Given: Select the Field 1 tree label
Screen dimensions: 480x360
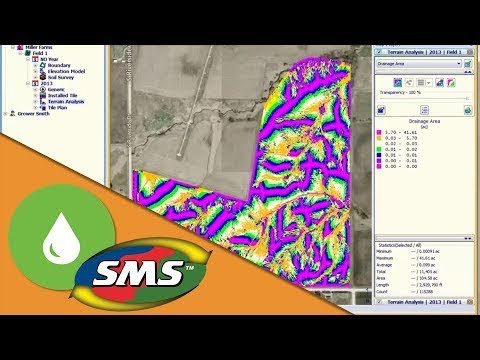Looking at the screenshot, I should point(40,53).
